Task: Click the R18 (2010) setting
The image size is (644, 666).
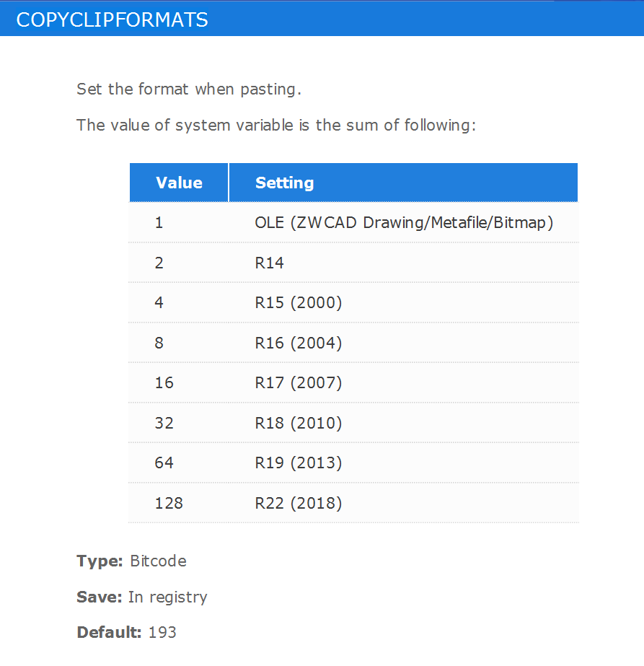Action: pyautogui.click(x=299, y=423)
